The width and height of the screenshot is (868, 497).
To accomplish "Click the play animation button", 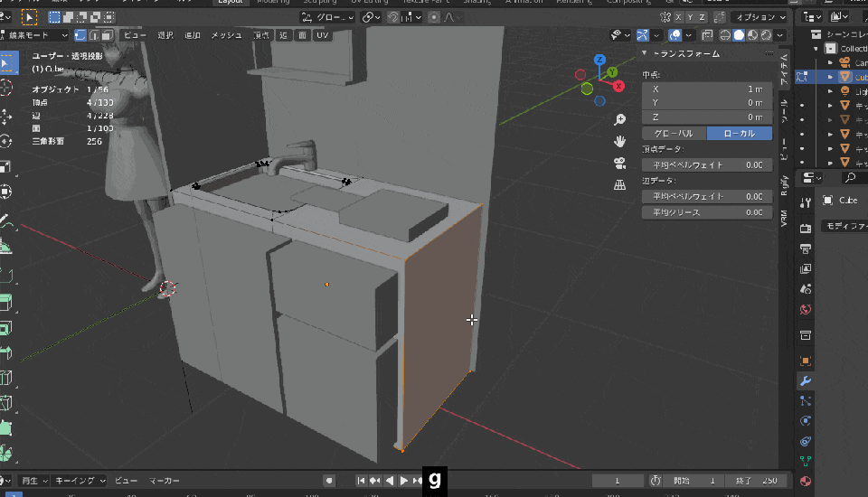I will 403,481.
